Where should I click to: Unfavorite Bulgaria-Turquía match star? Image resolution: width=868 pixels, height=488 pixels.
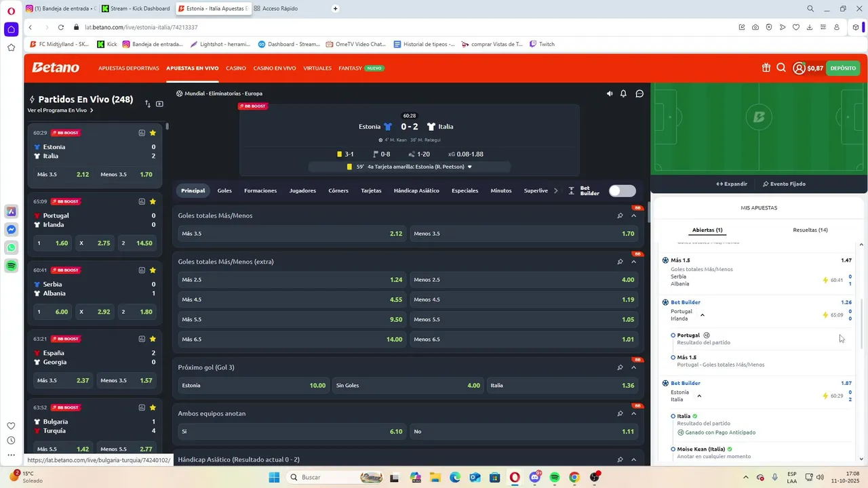click(153, 407)
